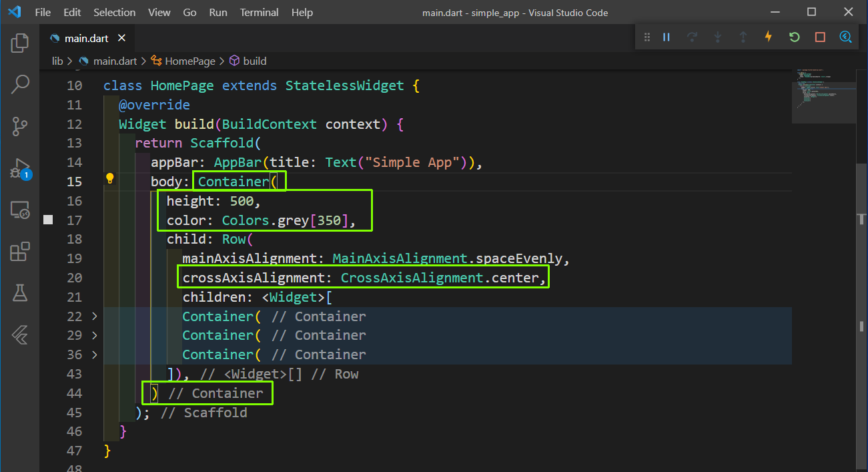This screenshot has width=868, height=472.
Task: Open the Run menu
Action: pyautogui.click(x=218, y=13)
